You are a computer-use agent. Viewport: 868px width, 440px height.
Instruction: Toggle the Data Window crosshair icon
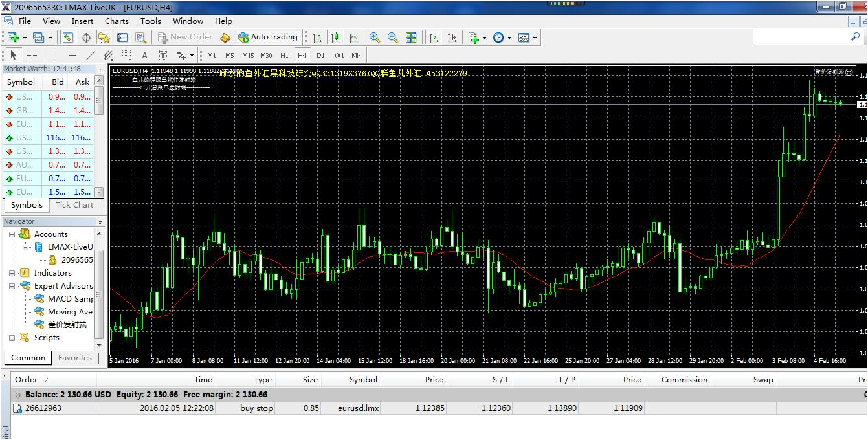86,38
